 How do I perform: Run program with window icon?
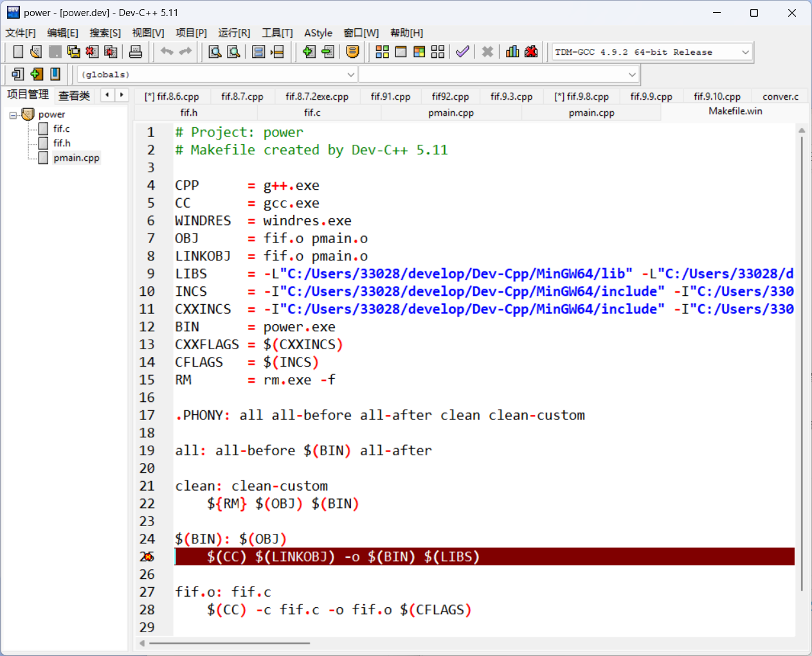pyautogui.click(x=401, y=51)
